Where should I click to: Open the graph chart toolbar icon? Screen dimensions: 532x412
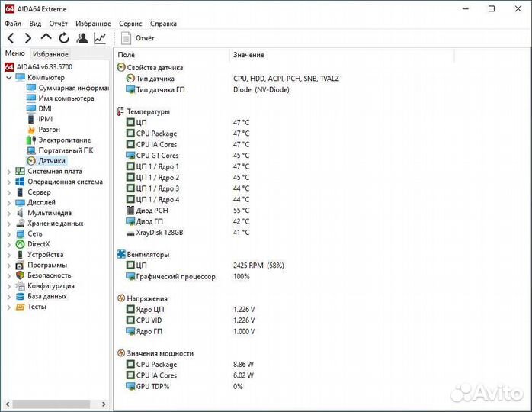(x=100, y=38)
